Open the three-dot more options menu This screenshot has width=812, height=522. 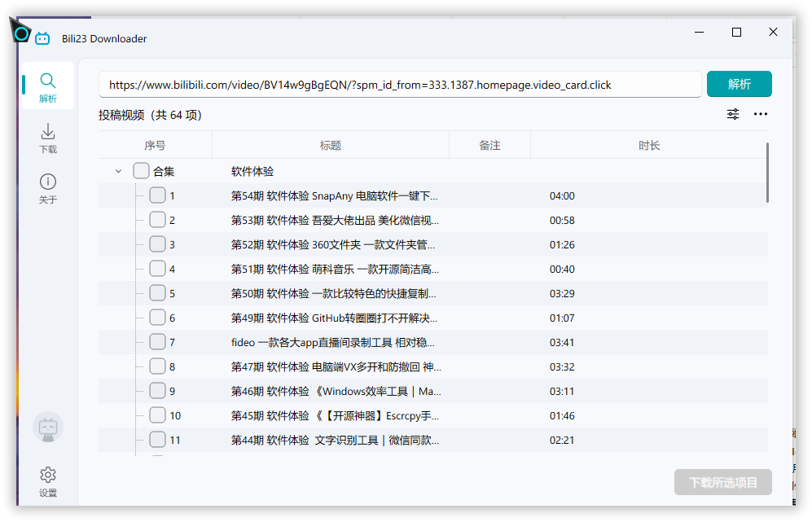761,114
